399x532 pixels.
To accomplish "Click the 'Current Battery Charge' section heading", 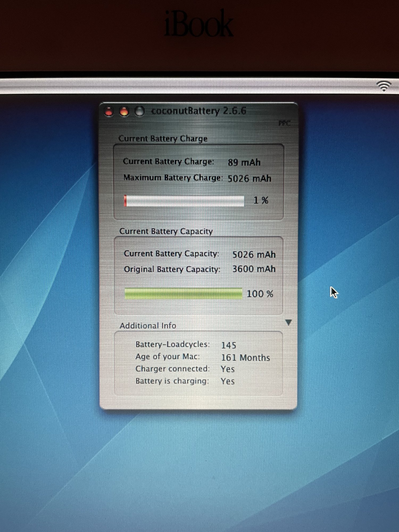I will [x=163, y=139].
